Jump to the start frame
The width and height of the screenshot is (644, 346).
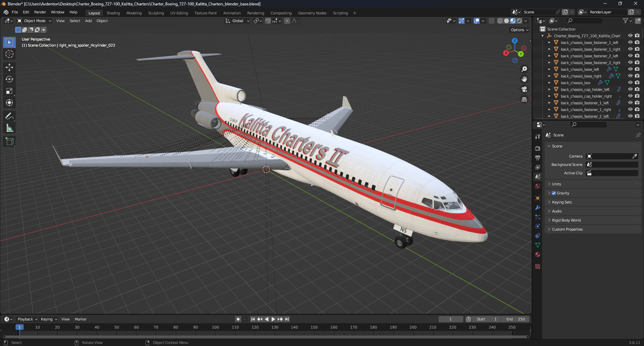point(253,319)
